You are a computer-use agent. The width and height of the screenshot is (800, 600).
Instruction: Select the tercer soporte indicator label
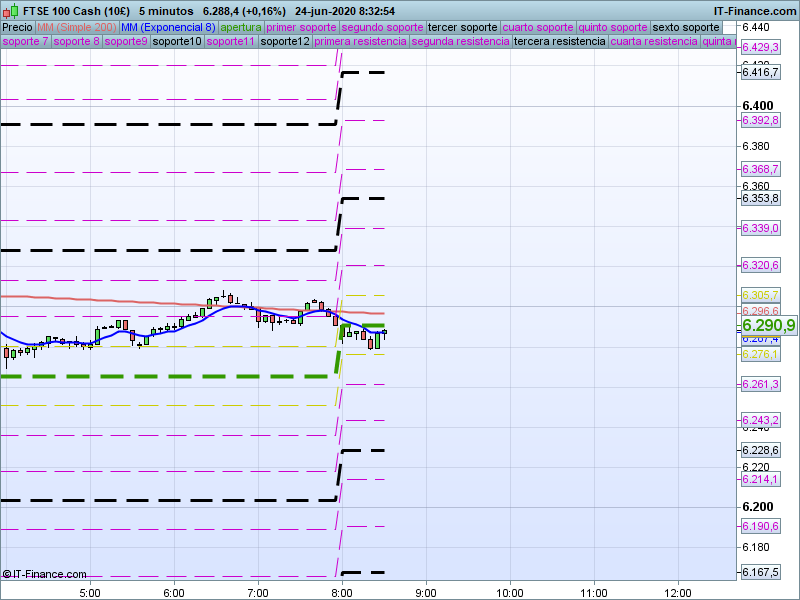[x=462, y=27]
